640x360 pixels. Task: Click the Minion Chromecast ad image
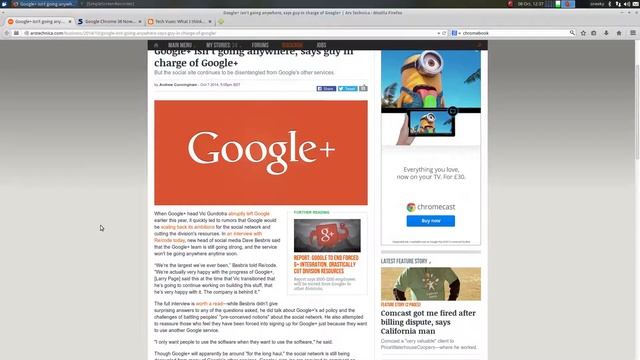tap(431, 98)
